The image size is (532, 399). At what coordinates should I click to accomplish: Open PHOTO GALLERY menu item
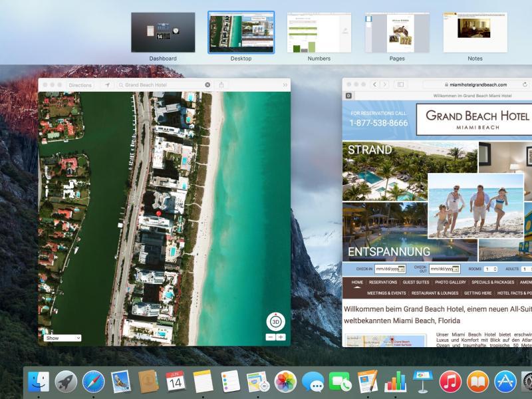[450, 282]
